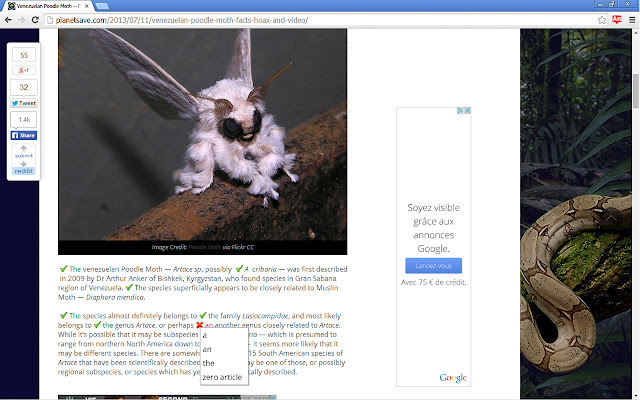Click 'Avec 75 € de crédit' text
640x400 pixels.
pyautogui.click(x=433, y=282)
